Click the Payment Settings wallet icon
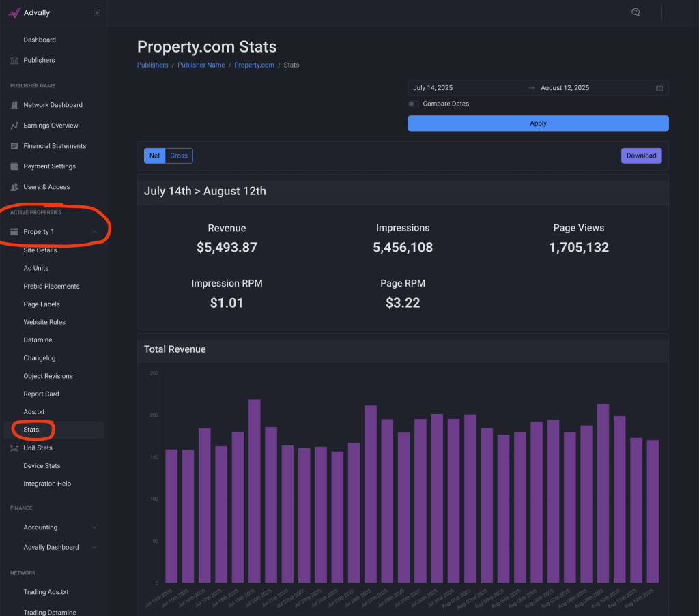This screenshot has height=616, width=699. [14, 166]
